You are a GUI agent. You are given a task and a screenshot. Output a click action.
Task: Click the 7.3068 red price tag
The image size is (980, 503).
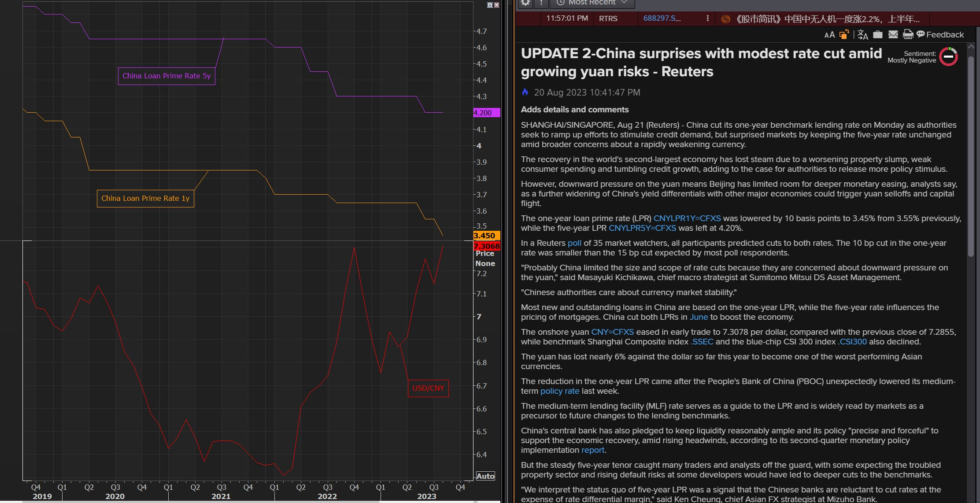pyautogui.click(x=487, y=246)
